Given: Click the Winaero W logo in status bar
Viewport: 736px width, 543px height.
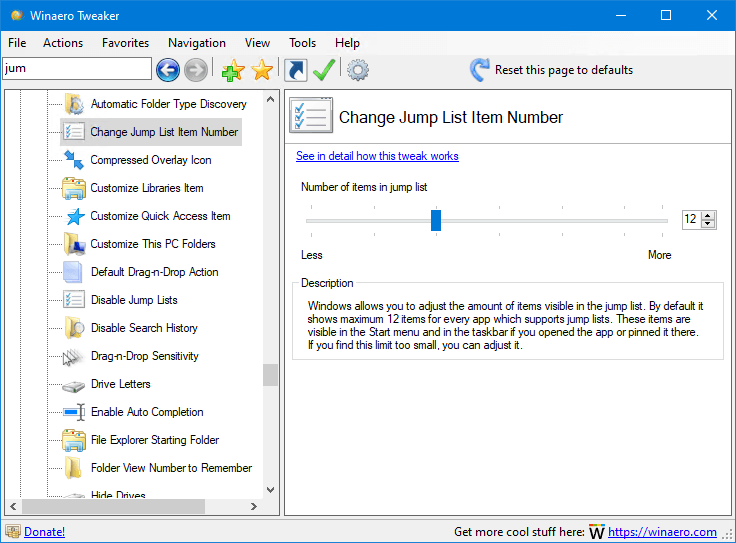Looking at the screenshot, I should [597, 532].
